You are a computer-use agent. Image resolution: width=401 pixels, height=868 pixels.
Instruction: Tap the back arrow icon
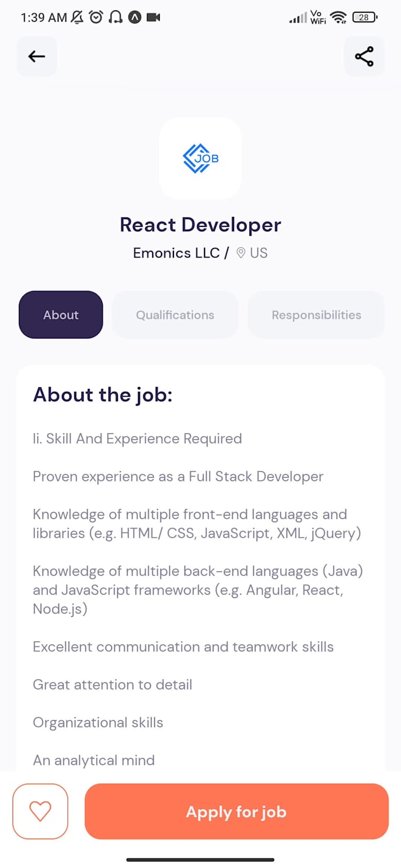click(x=37, y=57)
